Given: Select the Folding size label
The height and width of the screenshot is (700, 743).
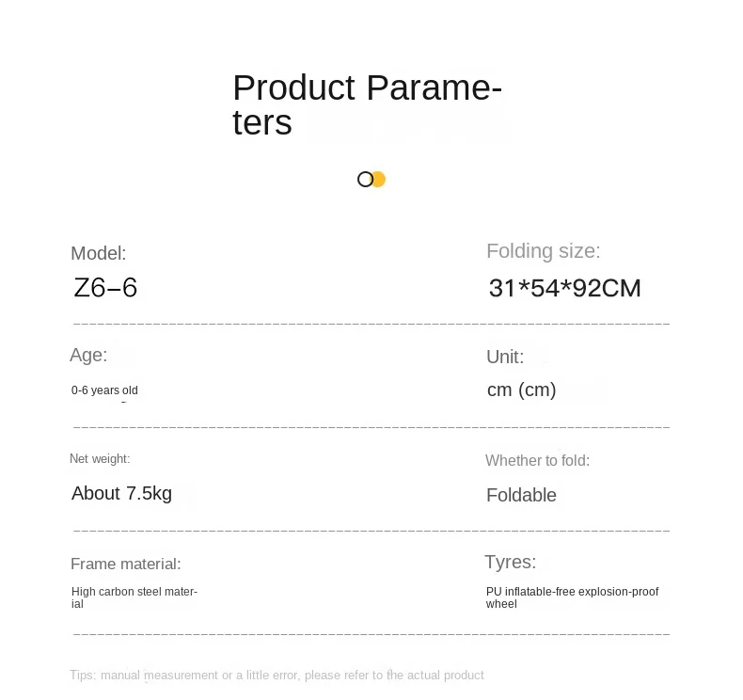Looking at the screenshot, I should [x=543, y=251].
